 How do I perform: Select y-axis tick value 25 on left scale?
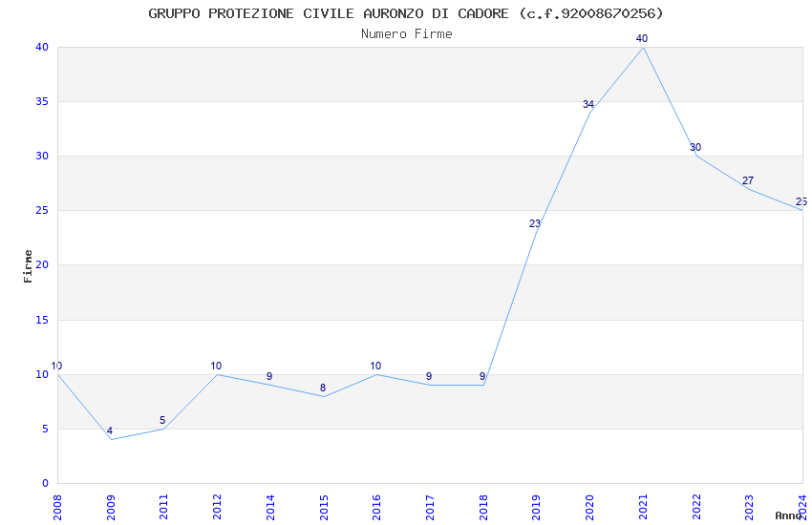(x=42, y=211)
